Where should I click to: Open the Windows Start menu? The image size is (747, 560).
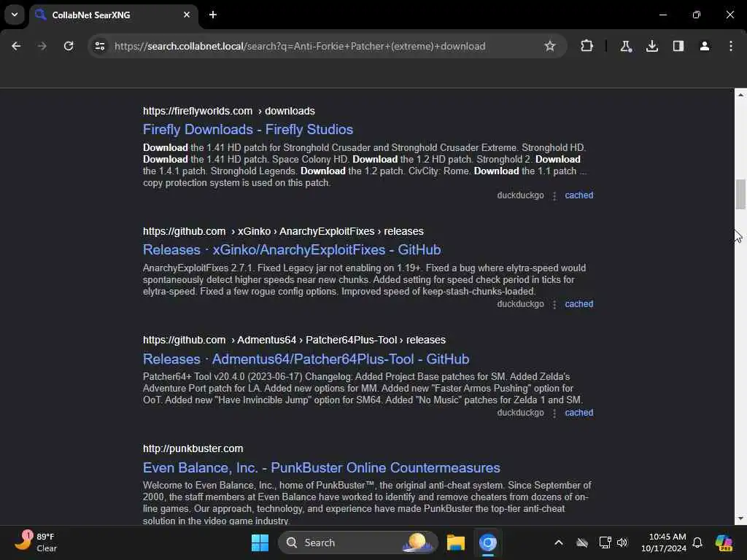[x=260, y=542]
